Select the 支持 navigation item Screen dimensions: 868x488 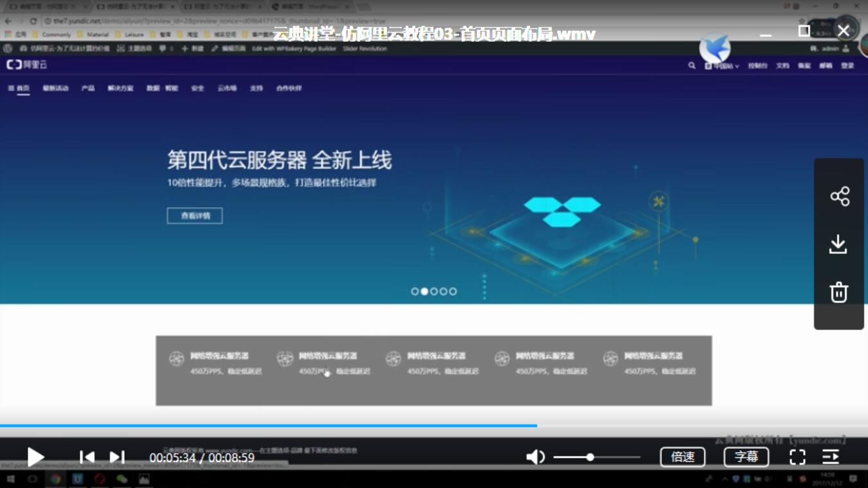click(x=257, y=88)
